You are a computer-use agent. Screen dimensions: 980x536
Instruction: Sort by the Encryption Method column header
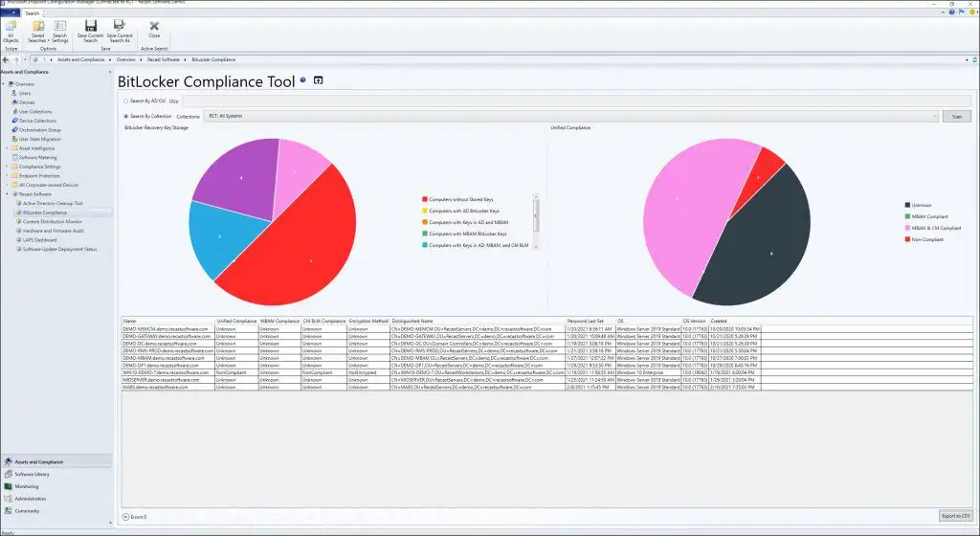(x=368, y=321)
